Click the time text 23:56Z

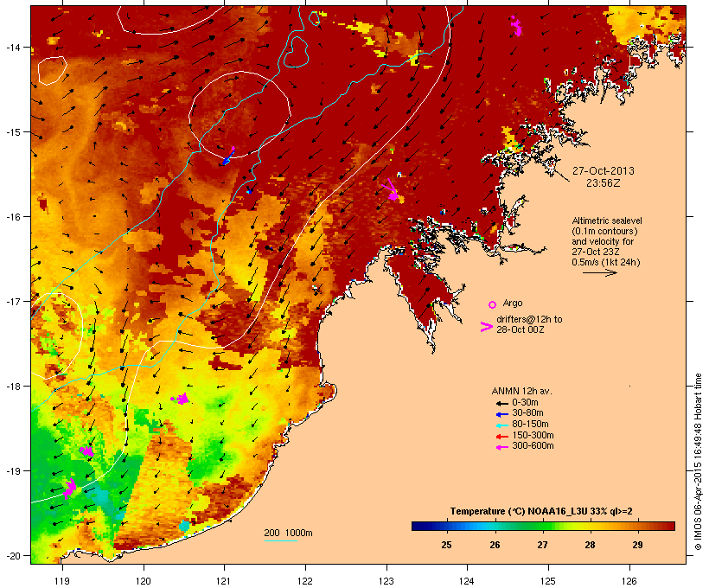coord(604,183)
